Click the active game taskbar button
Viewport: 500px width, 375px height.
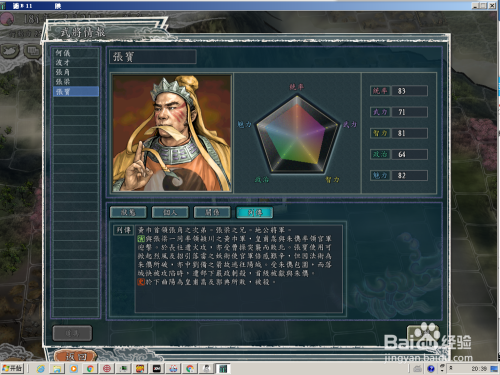[223, 369]
